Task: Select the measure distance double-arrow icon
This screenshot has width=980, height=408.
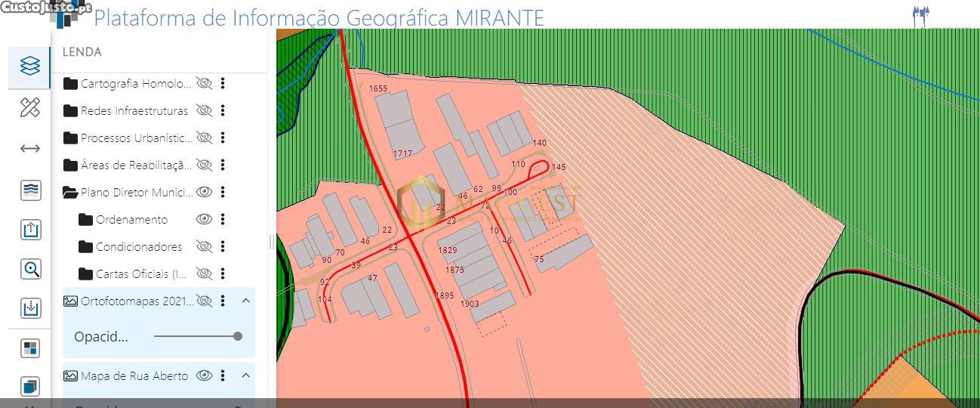Action: pyautogui.click(x=30, y=149)
